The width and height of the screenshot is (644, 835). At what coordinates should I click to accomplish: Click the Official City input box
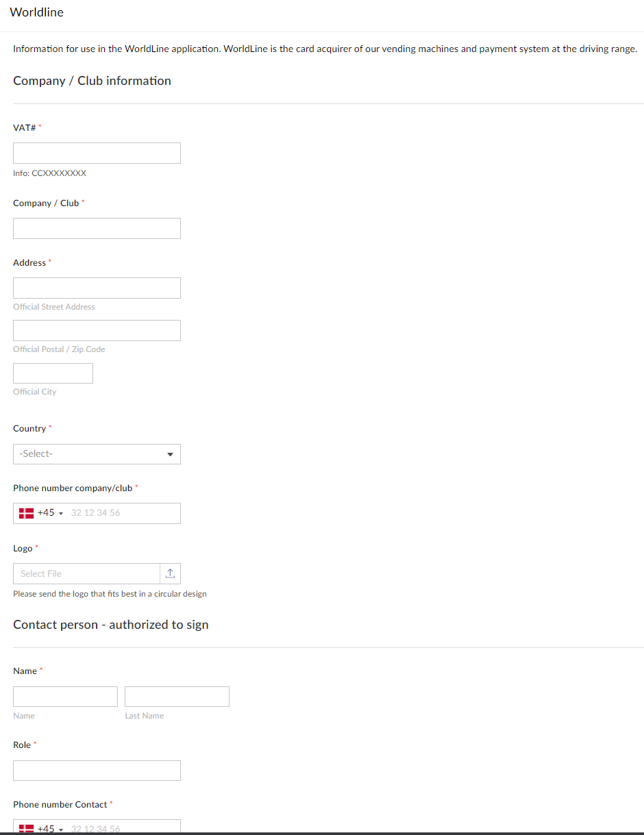[53, 373]
